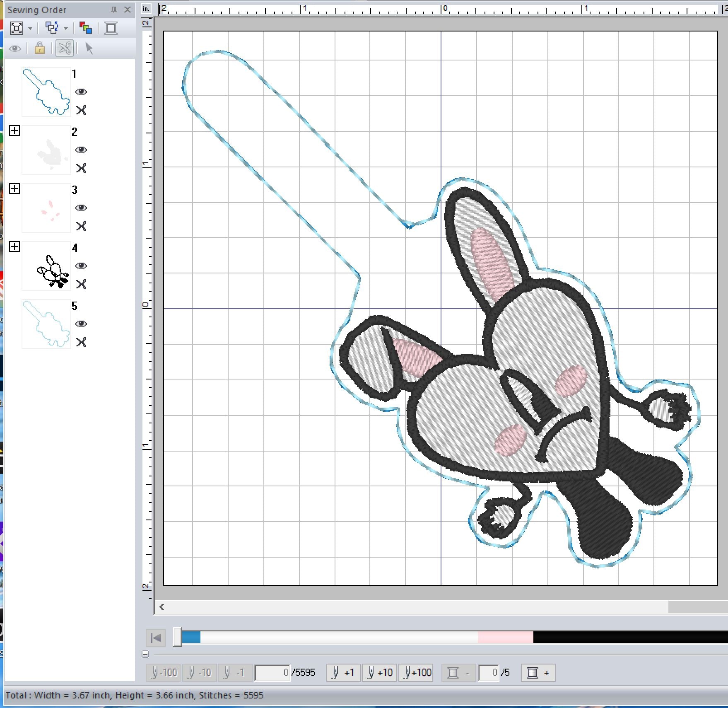Viewport: 728px width, 708px height.
Task: Click the zoom-to-fit icon in Sewing Order
Action: point(17,28)
